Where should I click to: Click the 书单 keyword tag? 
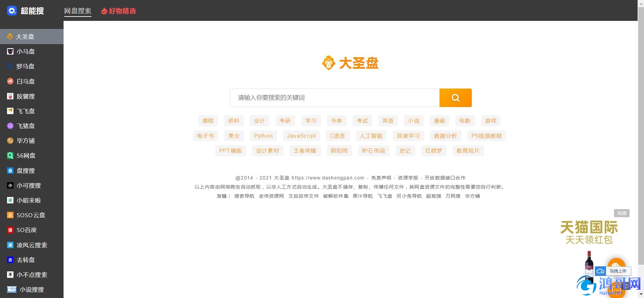coord(336,121)
